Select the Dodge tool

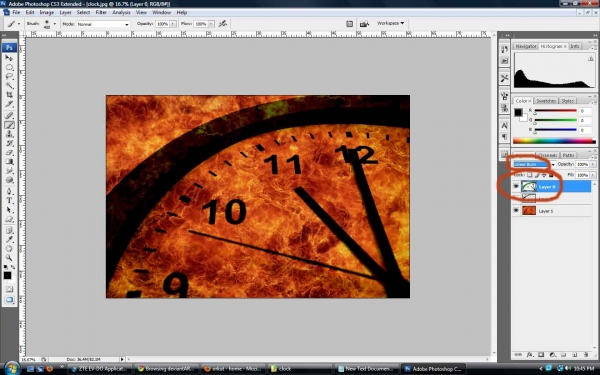(x=9, y=180)
